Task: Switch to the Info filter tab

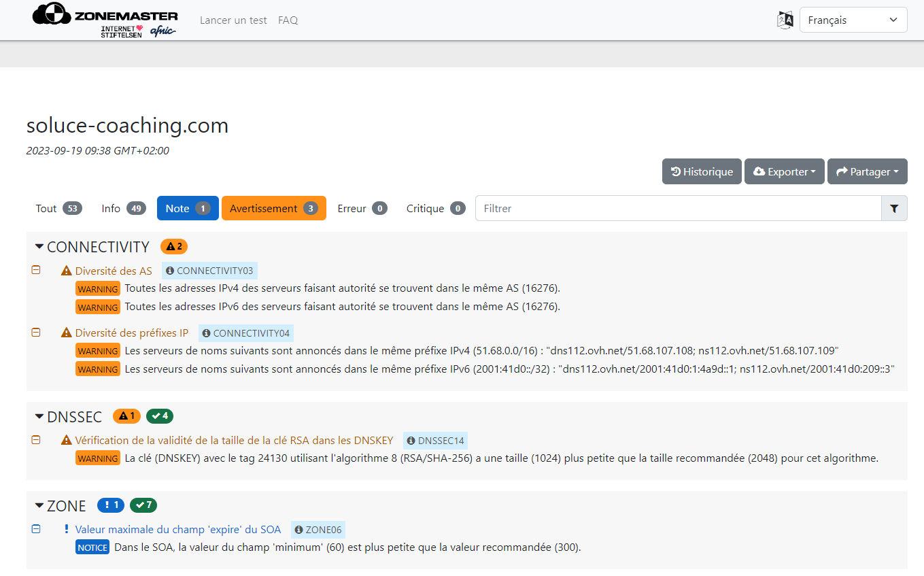Action: coord(123,209)
